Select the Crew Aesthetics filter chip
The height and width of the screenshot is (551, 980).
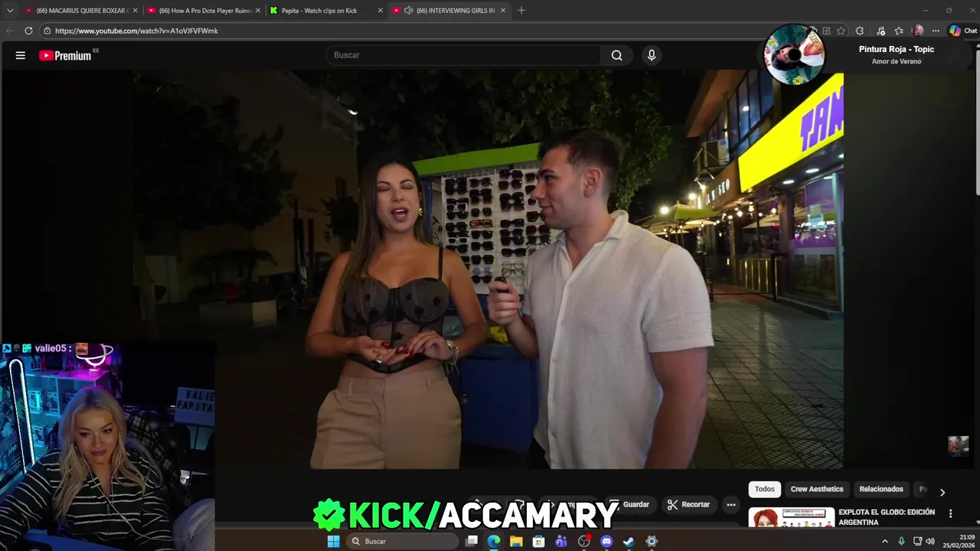click(817, 489)
